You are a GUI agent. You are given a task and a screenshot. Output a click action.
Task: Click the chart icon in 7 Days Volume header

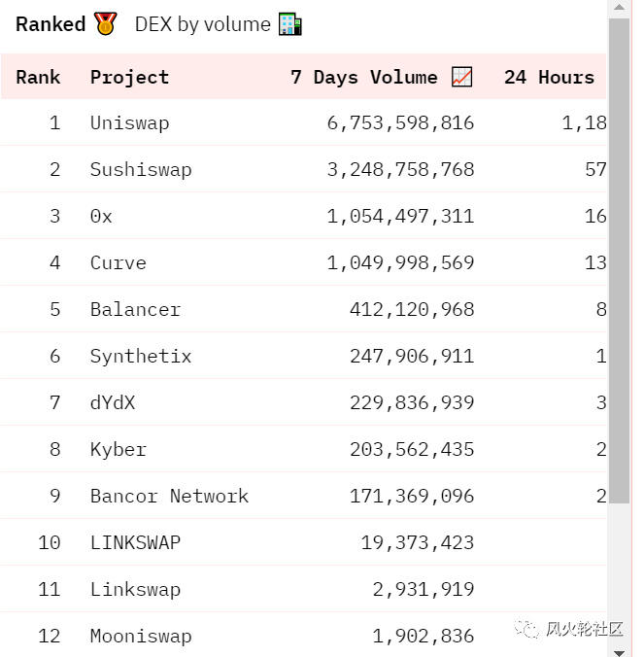pos(462,77)
